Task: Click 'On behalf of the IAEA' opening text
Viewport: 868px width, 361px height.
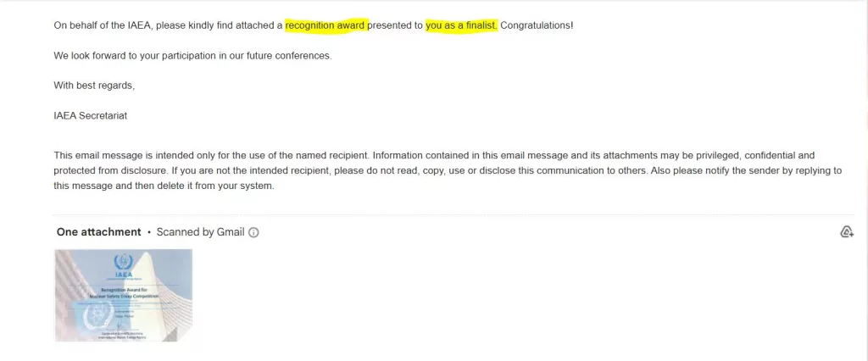Action: click(x=103, y=25)
